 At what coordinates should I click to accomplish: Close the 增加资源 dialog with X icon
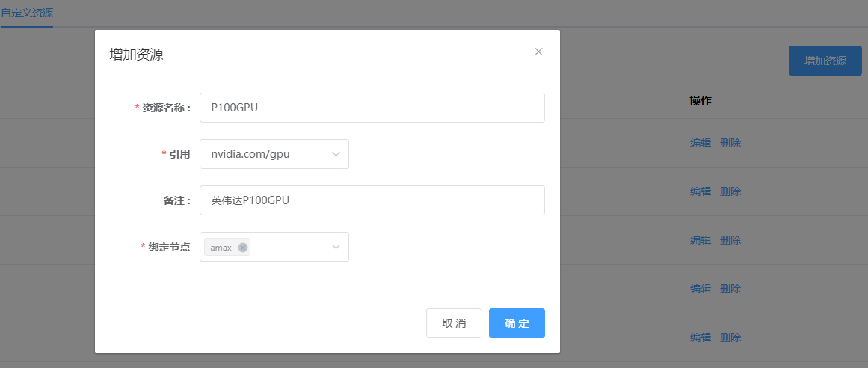(538, 52)
